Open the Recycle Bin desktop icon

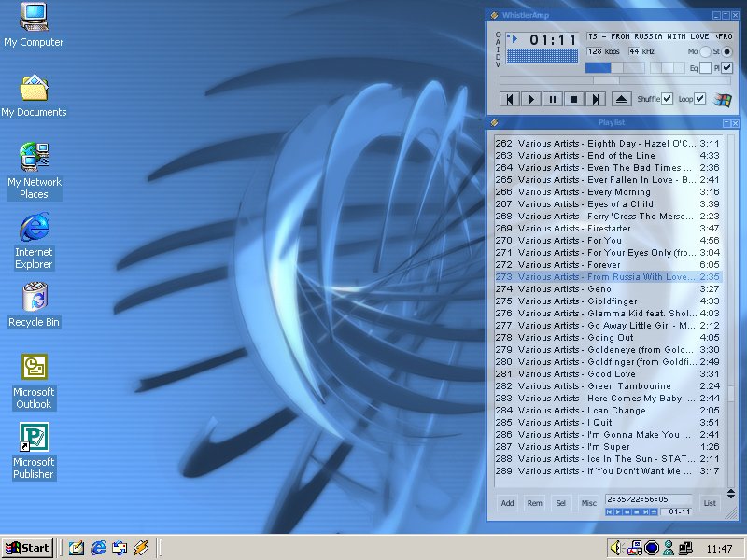point(34,299)
